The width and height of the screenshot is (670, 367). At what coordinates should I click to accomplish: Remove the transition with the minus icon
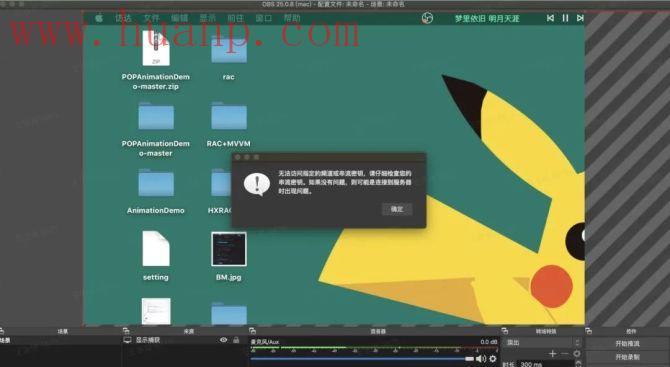tap(564, 354)
